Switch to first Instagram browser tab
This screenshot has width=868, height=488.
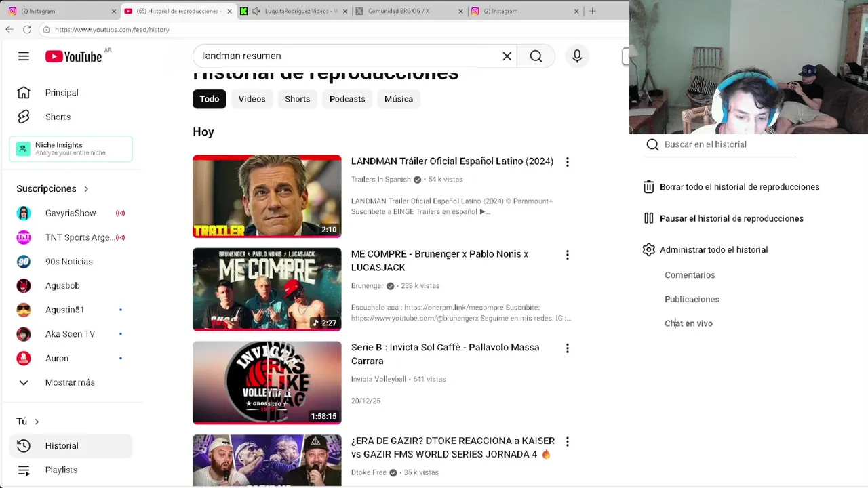pyautogui.click(x=62, y=11)
